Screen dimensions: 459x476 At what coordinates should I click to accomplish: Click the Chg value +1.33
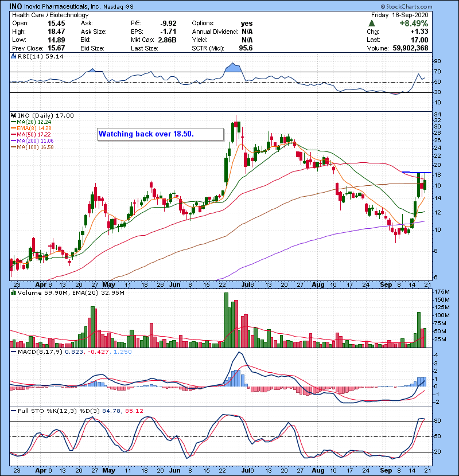[x=419, y=32]
